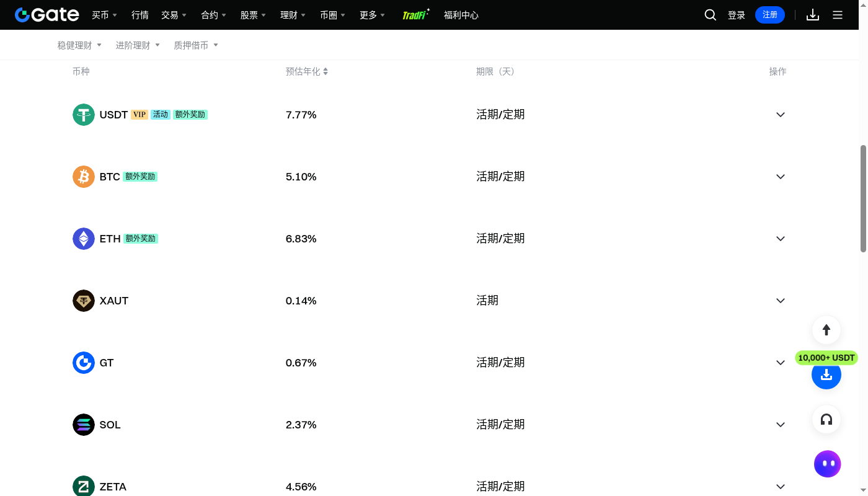Open the 合约 menu
This screenshot has width=868, height=496.
click(x=213, y=15)
